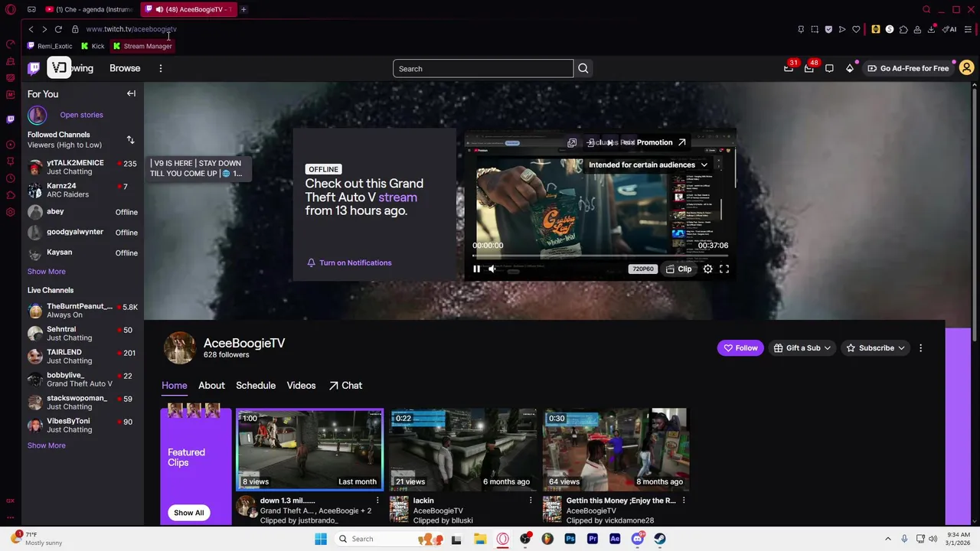Viewport: 980px width, 551px height.
Task: Pause the video player
Action: point(476,269)
